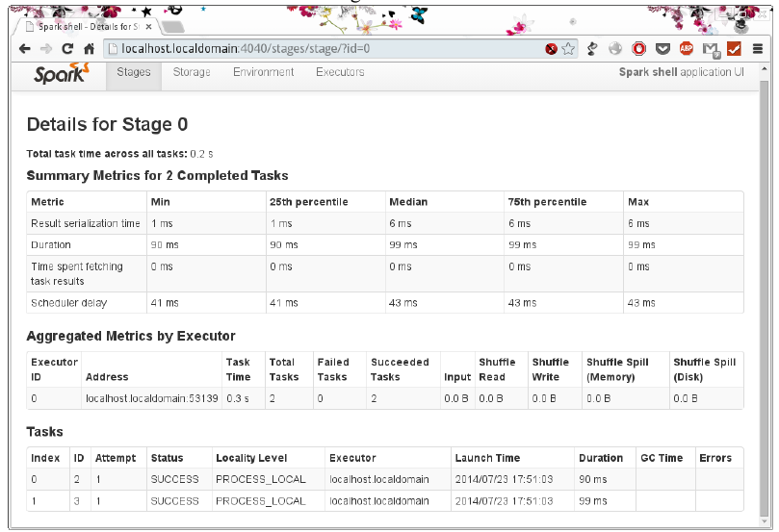Click the Executor ID column header

pyautogui.click(x=55, y=369)
